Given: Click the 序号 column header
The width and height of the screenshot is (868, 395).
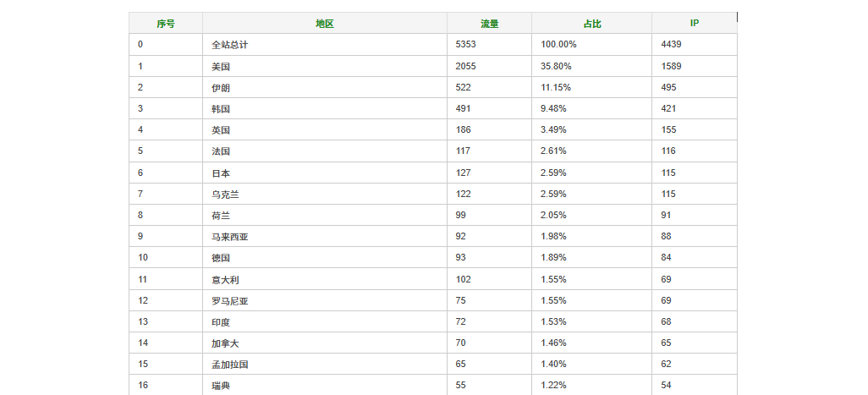Looking at the screenshot, I should 166,24.
